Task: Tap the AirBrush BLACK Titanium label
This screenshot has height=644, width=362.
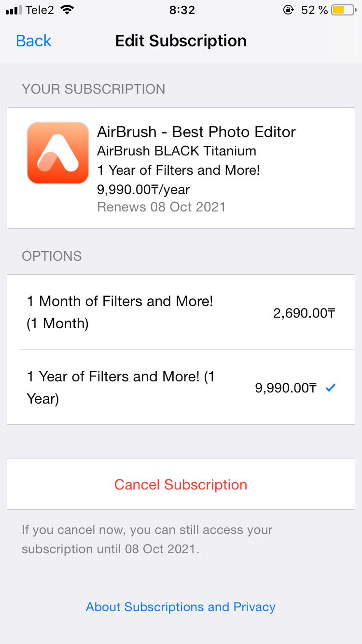Action: tap(177, 151)
